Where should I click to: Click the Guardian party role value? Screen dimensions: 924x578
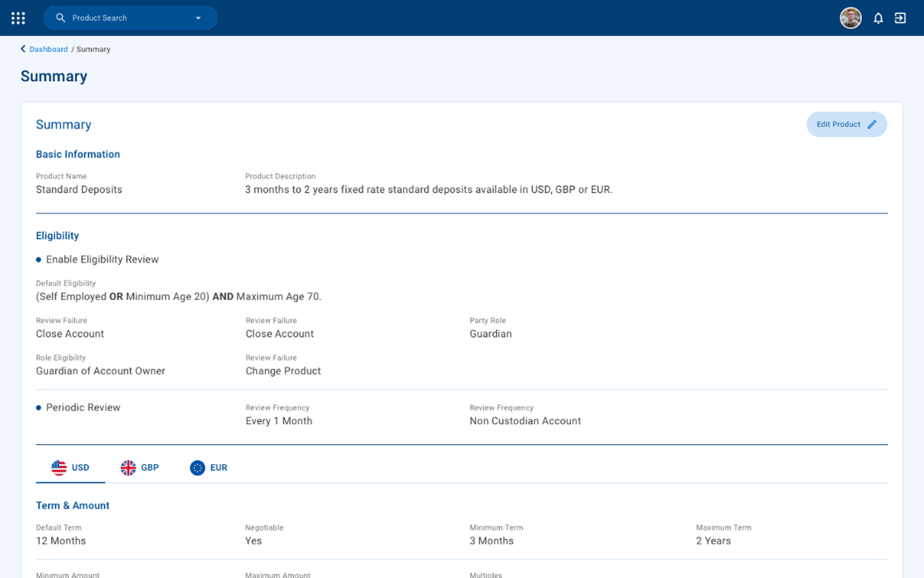pyautogui.click(x=491, y=334)
